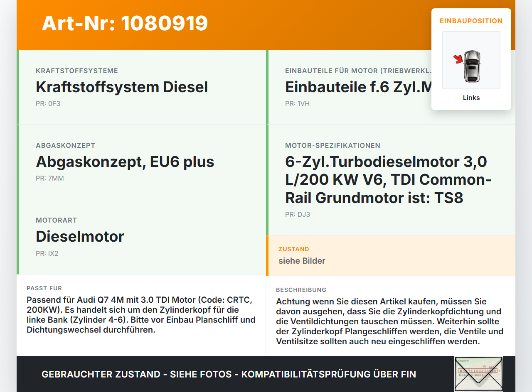
Task: Click the BESCHREIBUNG section label
Action: point(301,290)
